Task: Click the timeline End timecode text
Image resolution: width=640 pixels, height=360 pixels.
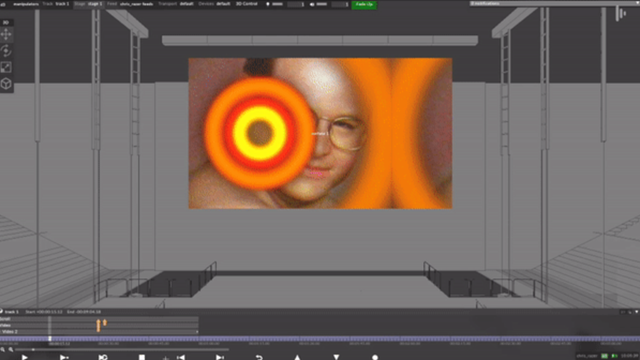Action: 84,312
